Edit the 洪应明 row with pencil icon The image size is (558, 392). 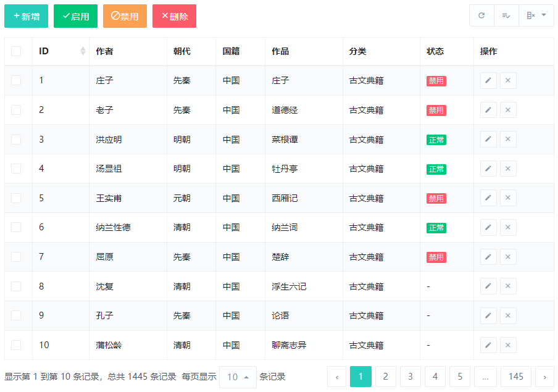click(488, 140)
